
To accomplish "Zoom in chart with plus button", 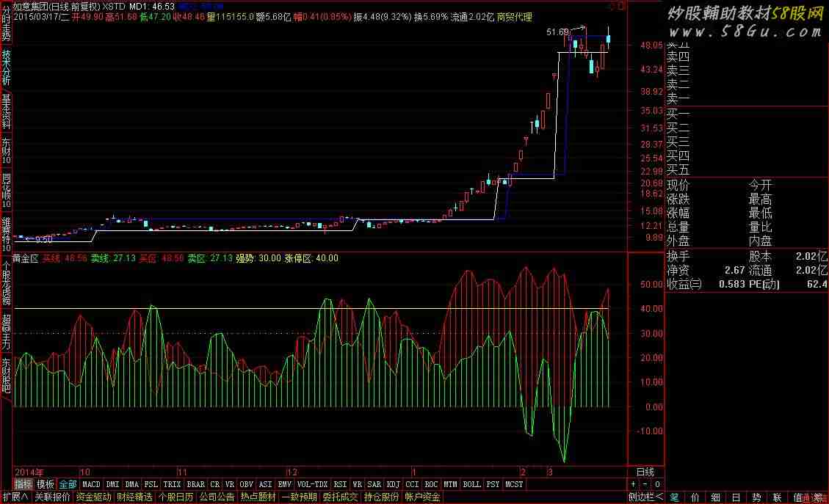I will [x=634, y=484].
